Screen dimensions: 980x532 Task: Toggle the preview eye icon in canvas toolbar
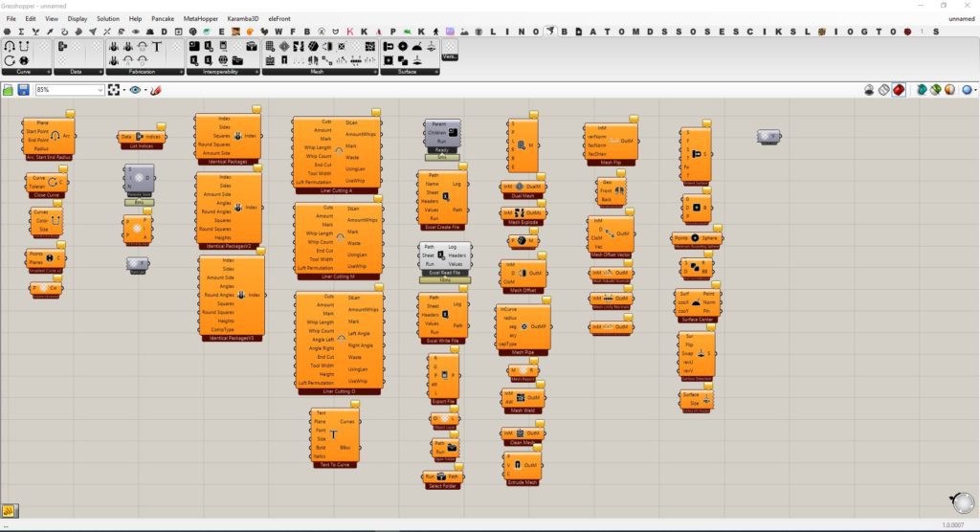point(135,90)
